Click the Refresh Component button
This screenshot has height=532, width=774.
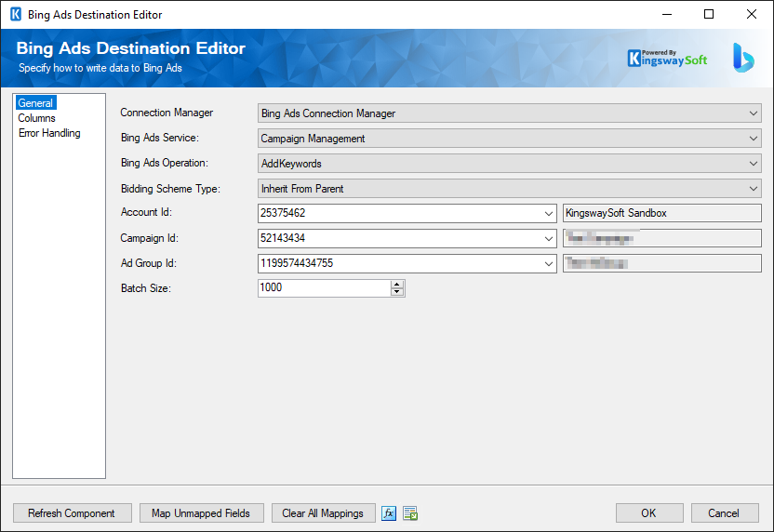pyautogui.click(x=72, y=513)
